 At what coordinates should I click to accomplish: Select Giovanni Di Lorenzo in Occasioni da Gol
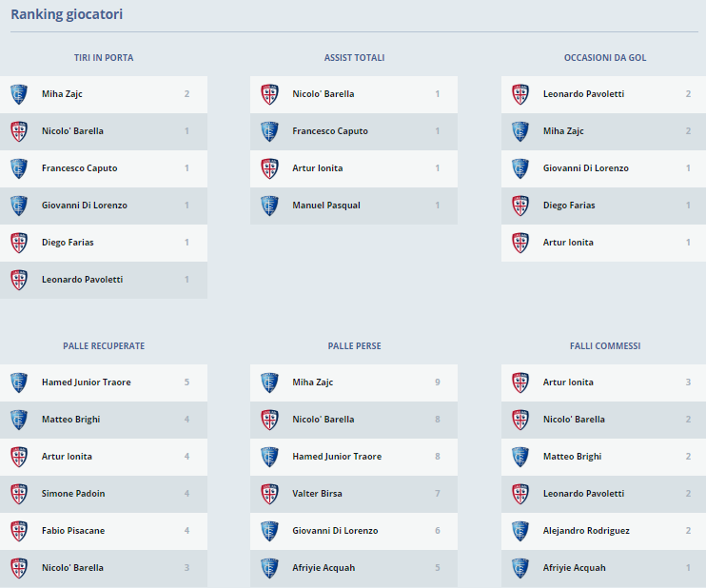(585, 168)
